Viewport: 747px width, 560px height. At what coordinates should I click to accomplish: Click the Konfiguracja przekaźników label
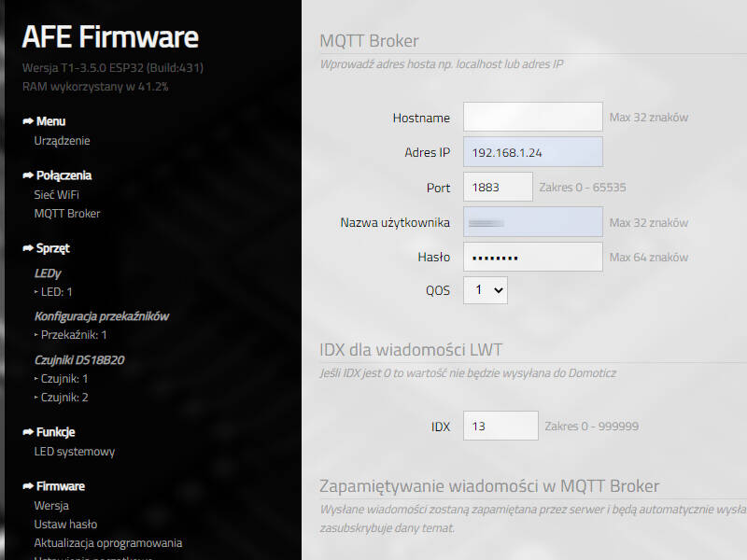(102, 316)
